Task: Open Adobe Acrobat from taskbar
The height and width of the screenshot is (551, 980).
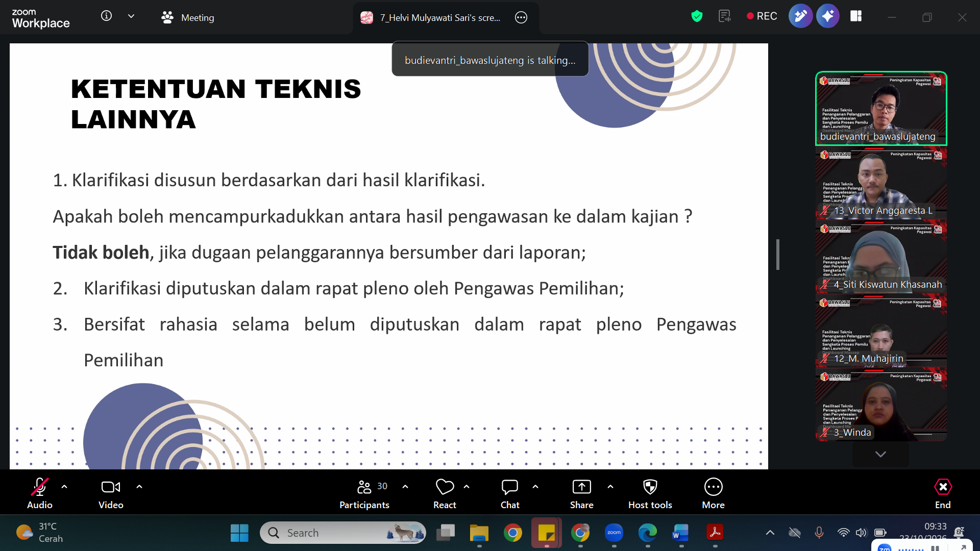Action: coord(715,533)
